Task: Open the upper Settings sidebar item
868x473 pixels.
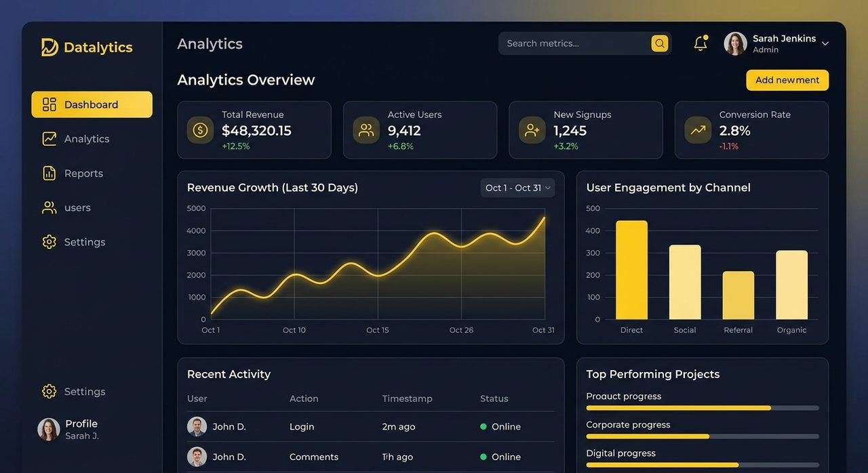Action: (x=92, y=242)
